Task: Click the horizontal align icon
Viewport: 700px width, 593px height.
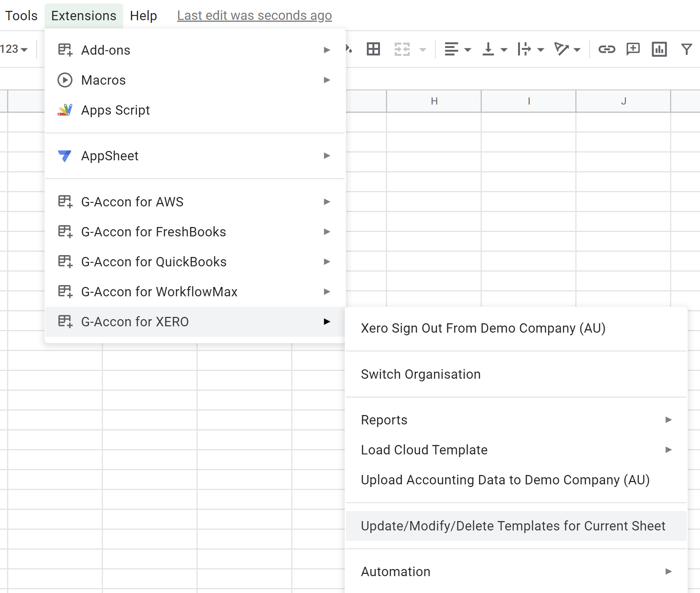Action: tap(451, 49)
